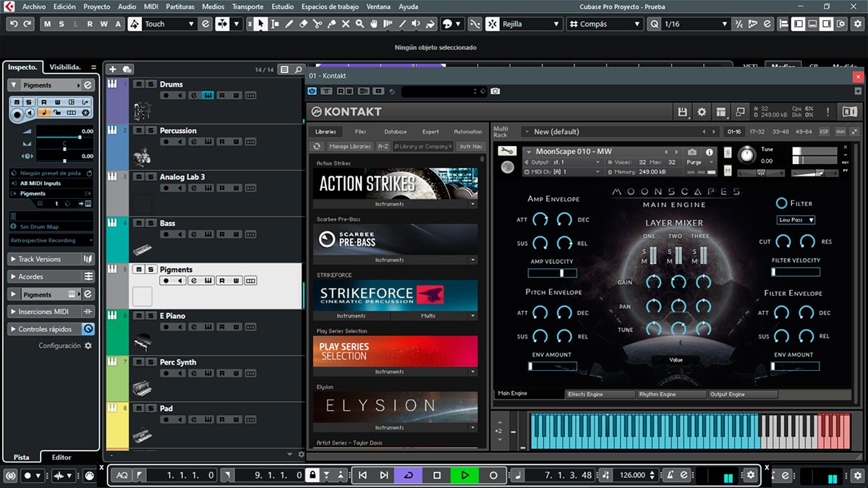Image resolution: width=868 pixels, height=488 pixels.
Task: Select the Comp hand tool
Action: tap(375, 24)
